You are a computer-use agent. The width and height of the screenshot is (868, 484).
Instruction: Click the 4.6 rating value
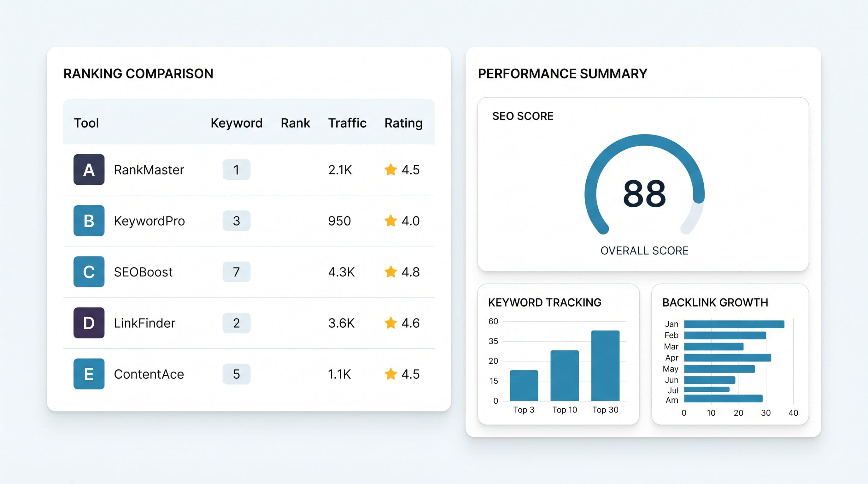tap(410, 323)
